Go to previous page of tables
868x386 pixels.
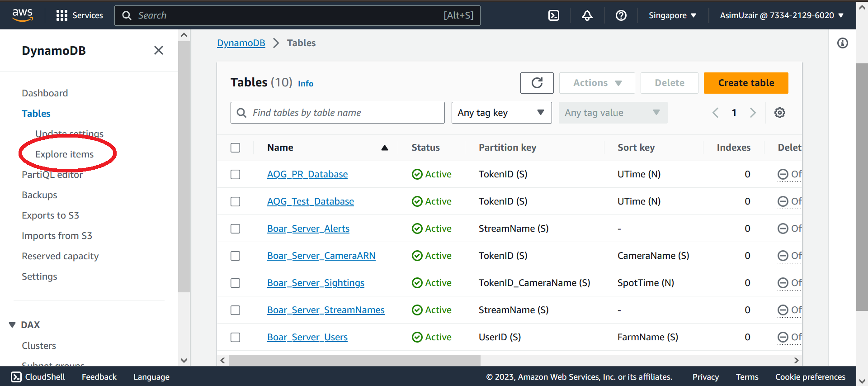point(715,113)
